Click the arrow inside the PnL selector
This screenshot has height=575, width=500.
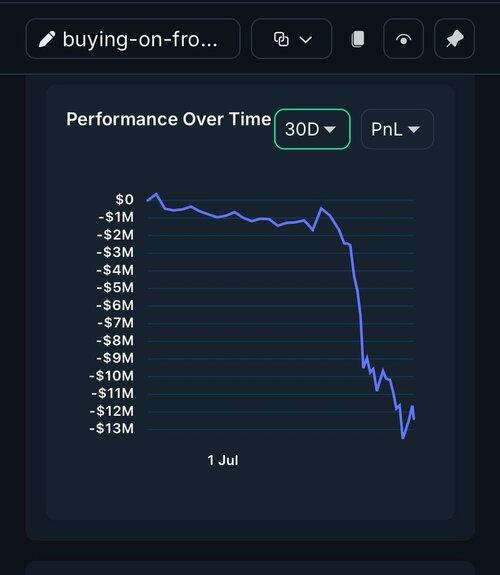(413, 129)
